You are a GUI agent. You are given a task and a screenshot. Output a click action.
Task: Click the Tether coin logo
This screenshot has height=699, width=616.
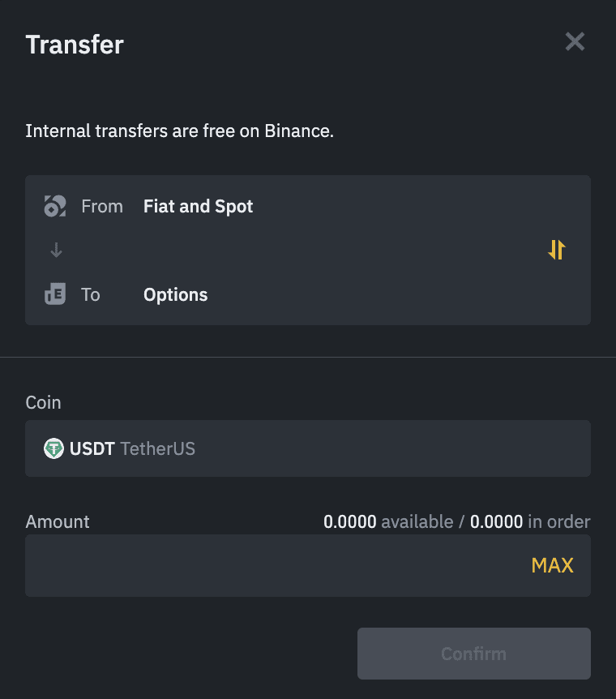pyautogui.click(x=53, y=448)
